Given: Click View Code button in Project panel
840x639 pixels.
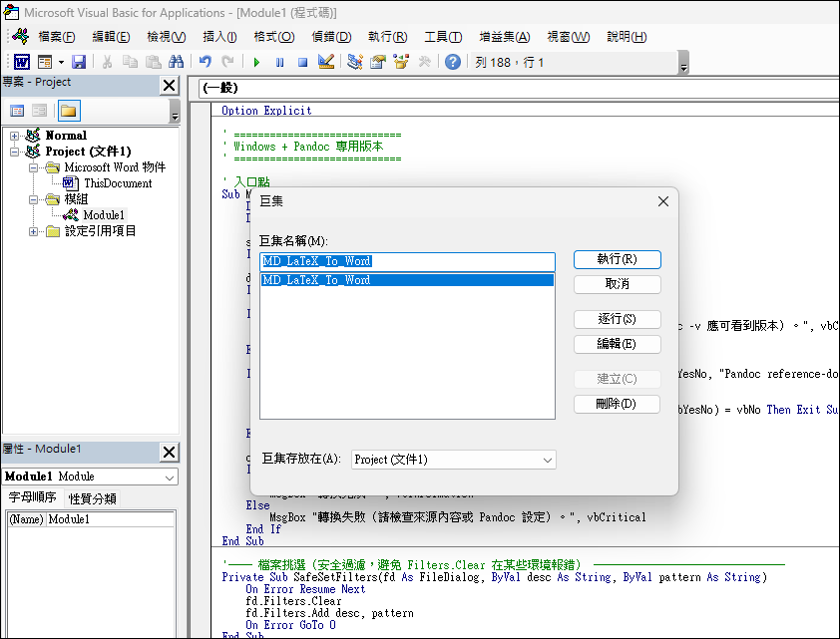Looking at the screenshot, I should (17, 110).
